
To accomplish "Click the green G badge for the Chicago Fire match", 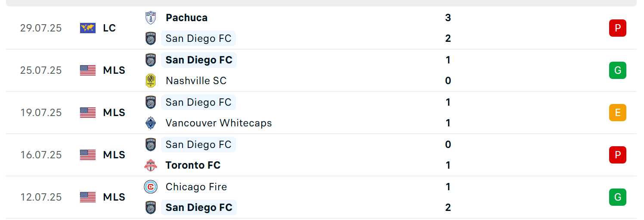I will pyautogui.click(x=617, y=197).
